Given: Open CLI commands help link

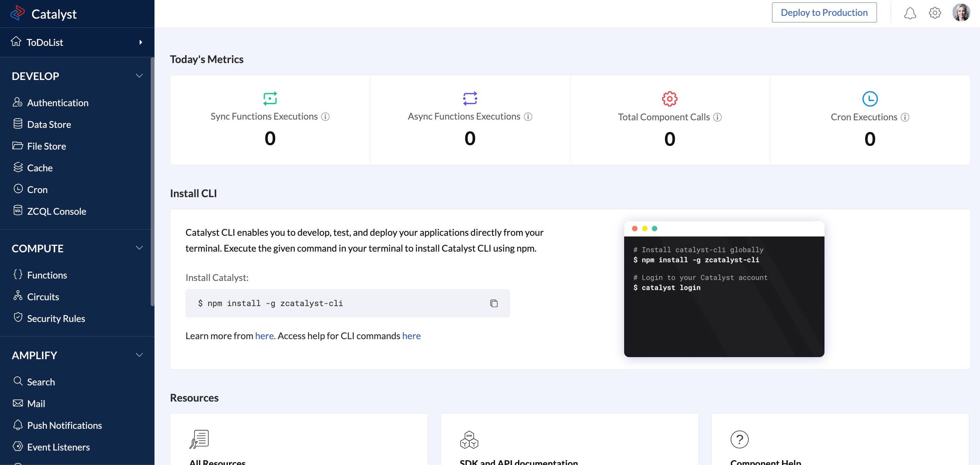Looking at the screenshot, I should (411, 336).
